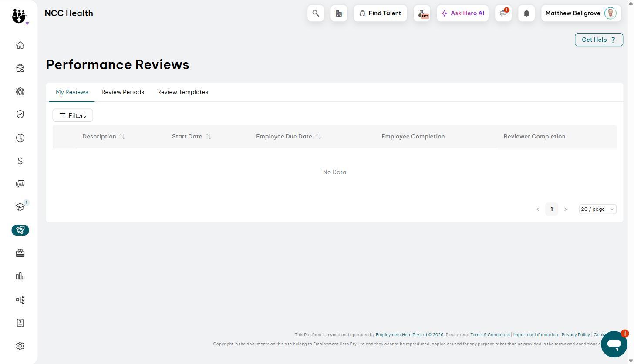Viewport: 634px width, 364px height.
Task: Open the graduation cap learning icon
Action: (20, 207)
